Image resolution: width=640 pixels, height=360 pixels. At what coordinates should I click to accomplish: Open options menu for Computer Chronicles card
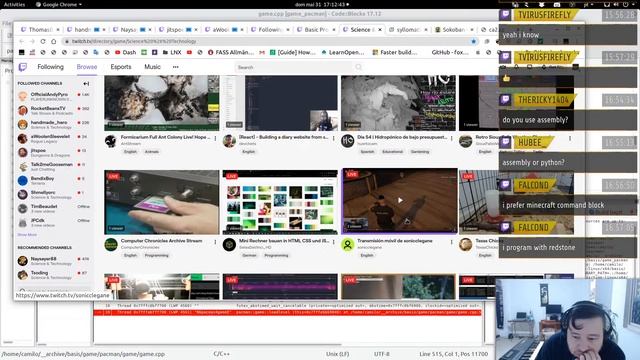216,242
